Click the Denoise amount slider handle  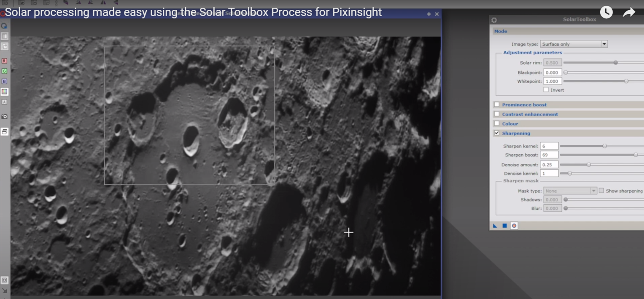click(x=589, y=165)
